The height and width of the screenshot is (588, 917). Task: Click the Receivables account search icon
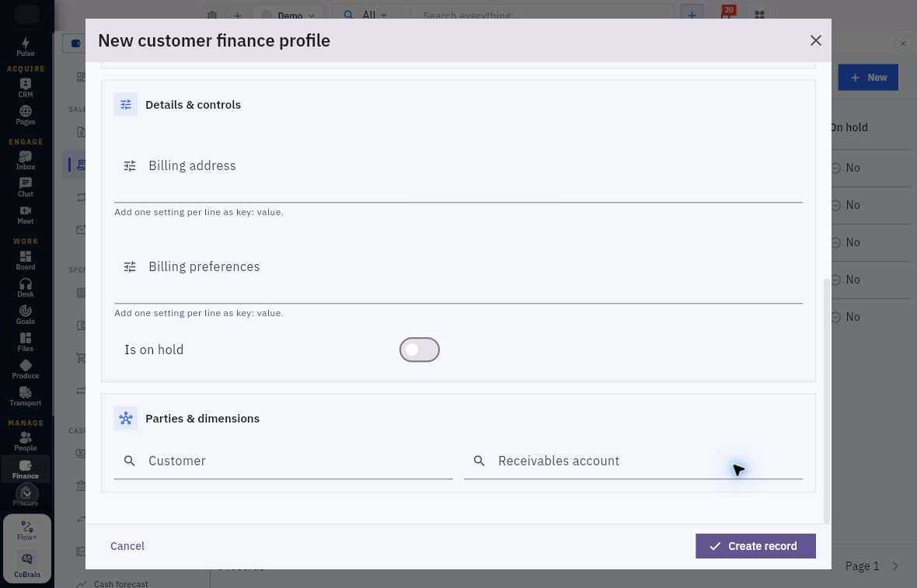coord(479,461)
